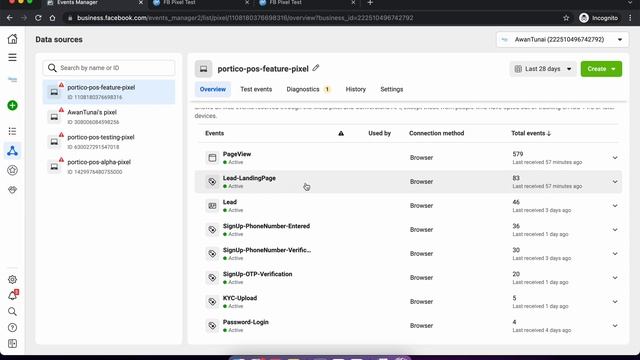640x360 pixels.
Task: Click the SignUp-OTP-Verification tag icon
Action: [212, 278]
